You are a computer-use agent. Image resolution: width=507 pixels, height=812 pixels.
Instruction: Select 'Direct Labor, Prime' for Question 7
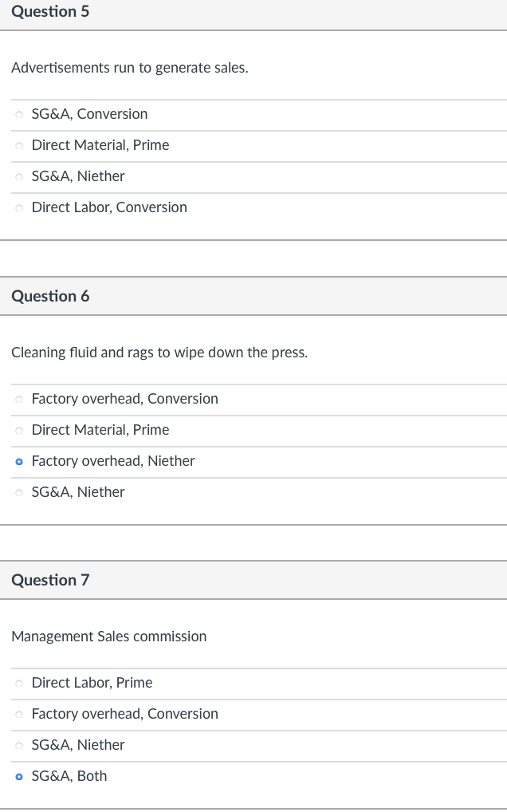coord(19,683)
